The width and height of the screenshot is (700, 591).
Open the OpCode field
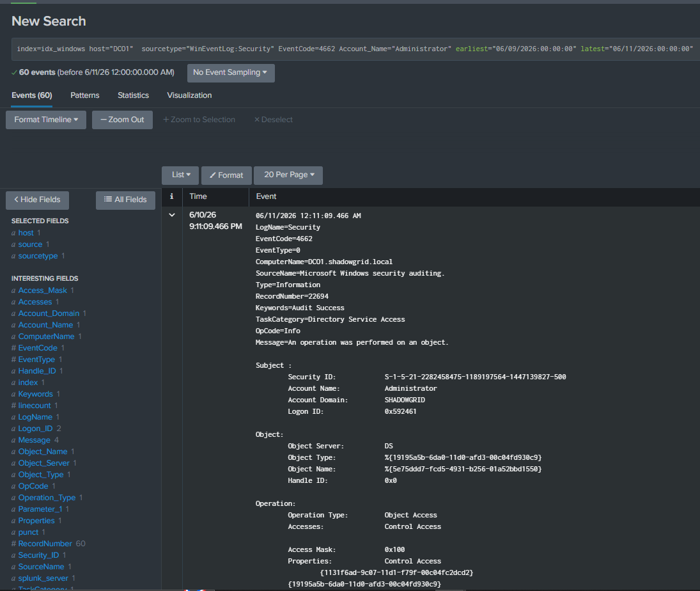[33, 487]
